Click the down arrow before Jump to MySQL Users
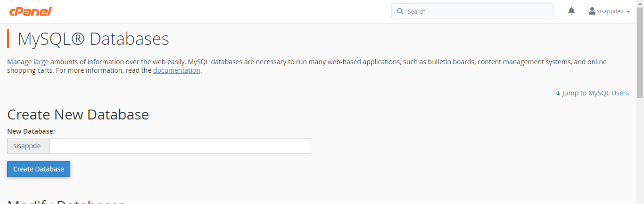 click(x=558, y=93)
